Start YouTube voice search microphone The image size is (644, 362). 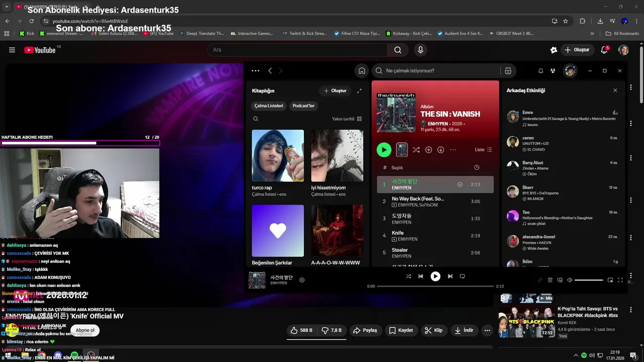[x=421, y=50]
